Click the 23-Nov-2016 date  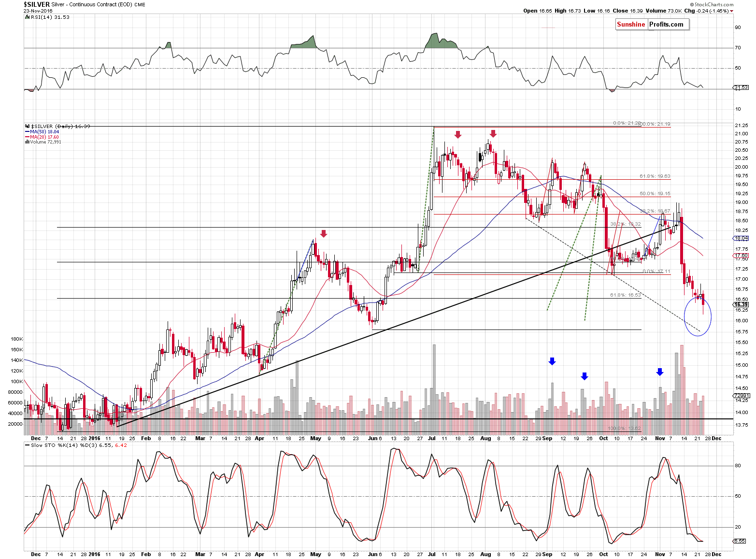38,11
